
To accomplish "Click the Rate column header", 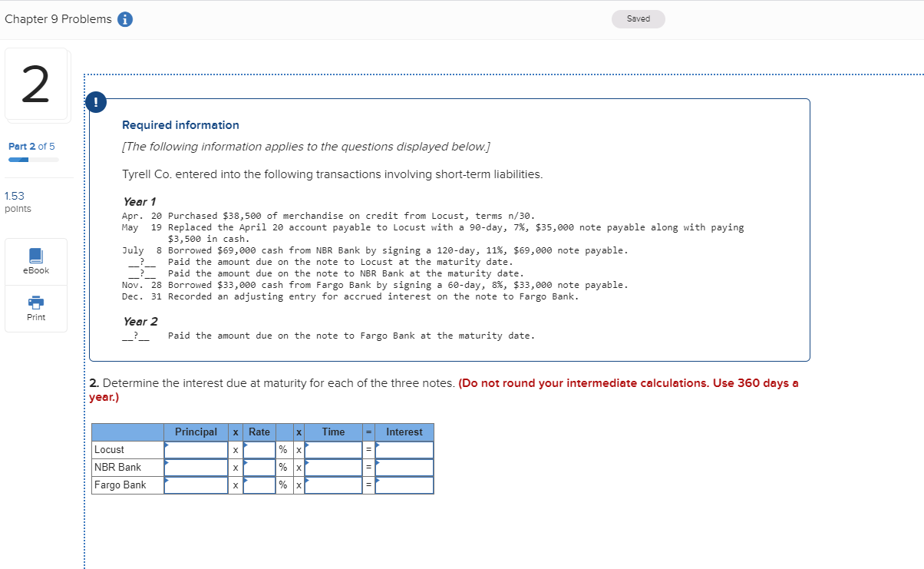I will [259, 432].
